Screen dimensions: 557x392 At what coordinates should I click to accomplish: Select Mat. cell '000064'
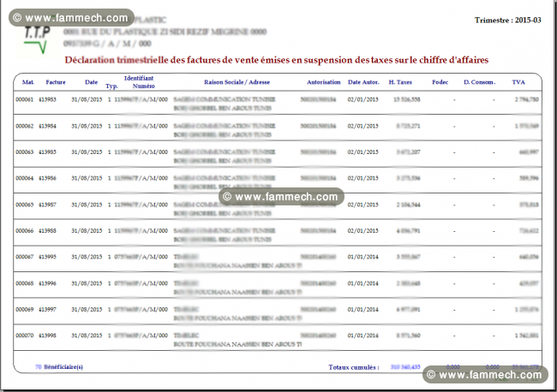pyautogui.click(x=25, y=178)
